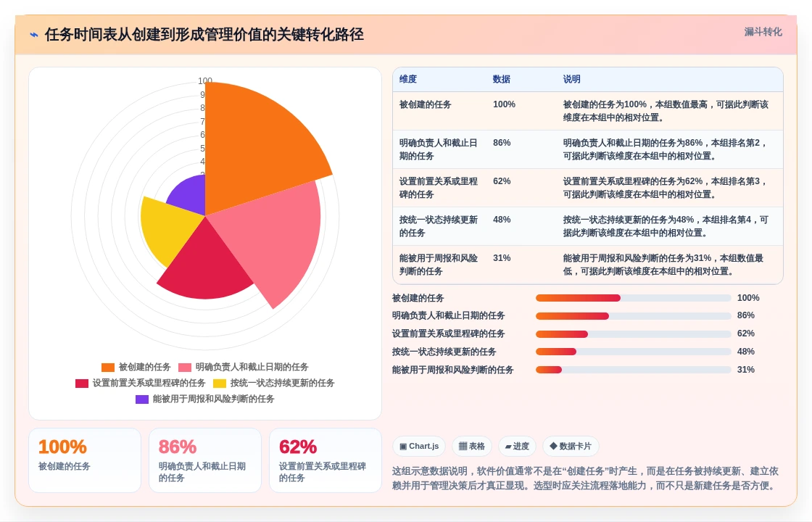Toggle the pink 明确负责人和截止日期的任务 legend swatch
The height and width of the screenshot is (522, 812).
(x=185, y=367)
